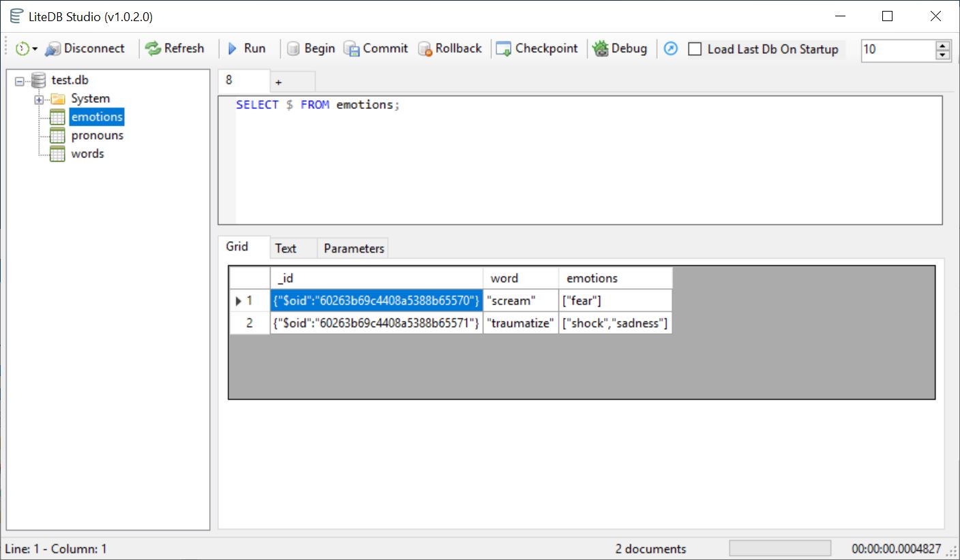Select the emotions collection
This screenshot has width=960, height=560.
click(97, 117)
